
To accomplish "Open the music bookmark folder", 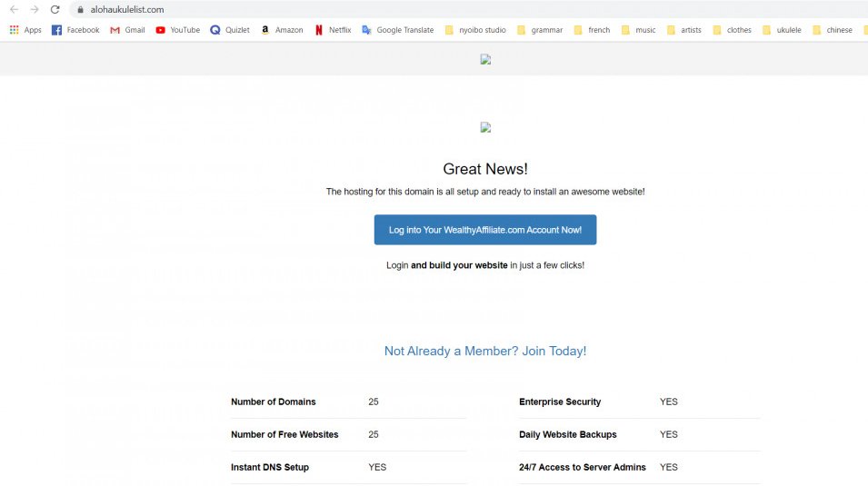I will click(x=638, y=30).
